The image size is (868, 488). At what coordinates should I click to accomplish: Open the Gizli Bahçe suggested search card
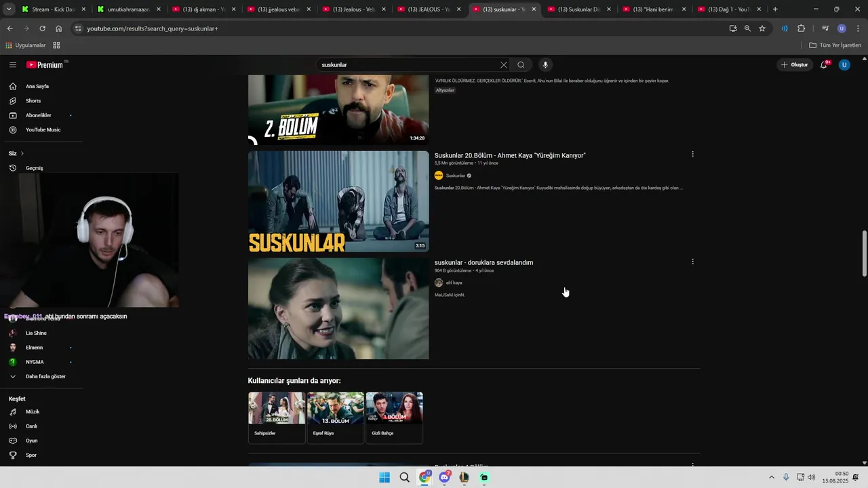[x=394, y=418]
